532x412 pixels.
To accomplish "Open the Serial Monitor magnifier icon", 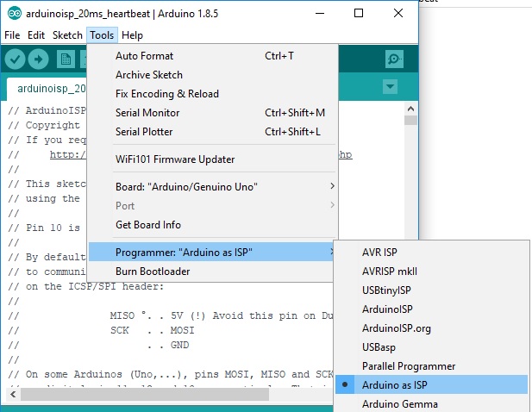I will tap(394, 59).
